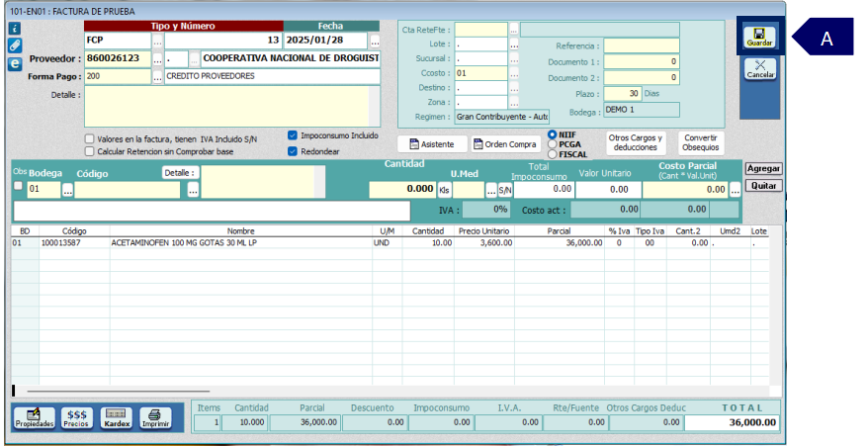Click the Parcial column header in grid

pos(560,231)
